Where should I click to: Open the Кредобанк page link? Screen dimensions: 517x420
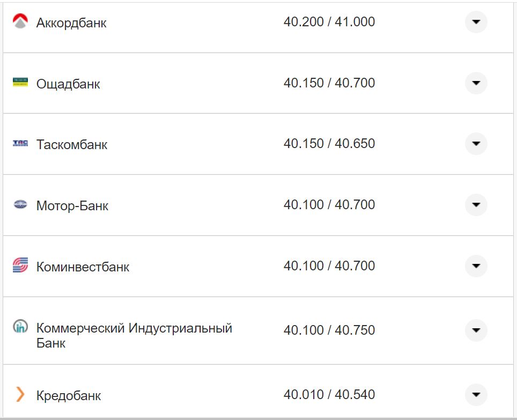(x=68, y=395)
